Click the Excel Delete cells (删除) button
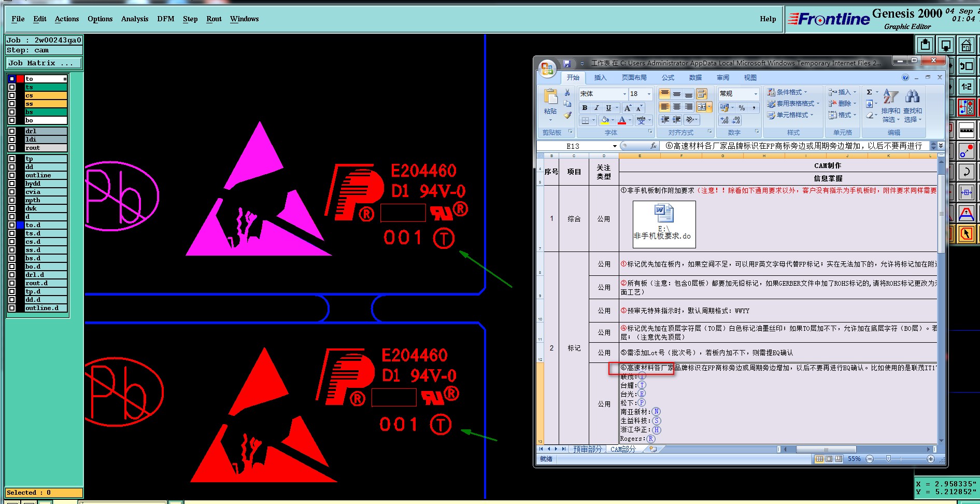Image resolution: width=980 pixels, height=504 pixels. [842, 103]
